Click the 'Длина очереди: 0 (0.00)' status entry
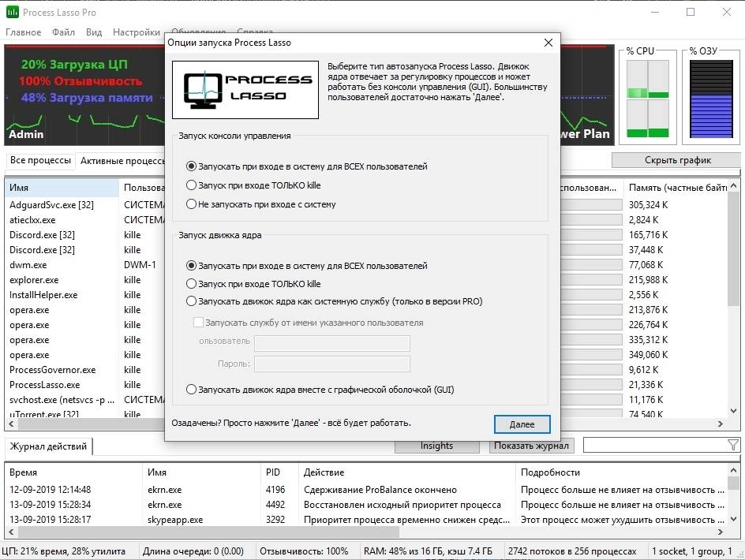This screenshot has height=560, width=745. (193, 551)
